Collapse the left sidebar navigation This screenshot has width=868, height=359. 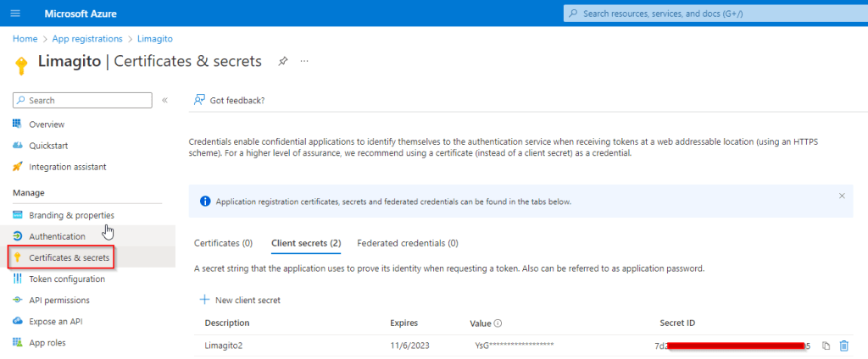click(x=165, y=100)
